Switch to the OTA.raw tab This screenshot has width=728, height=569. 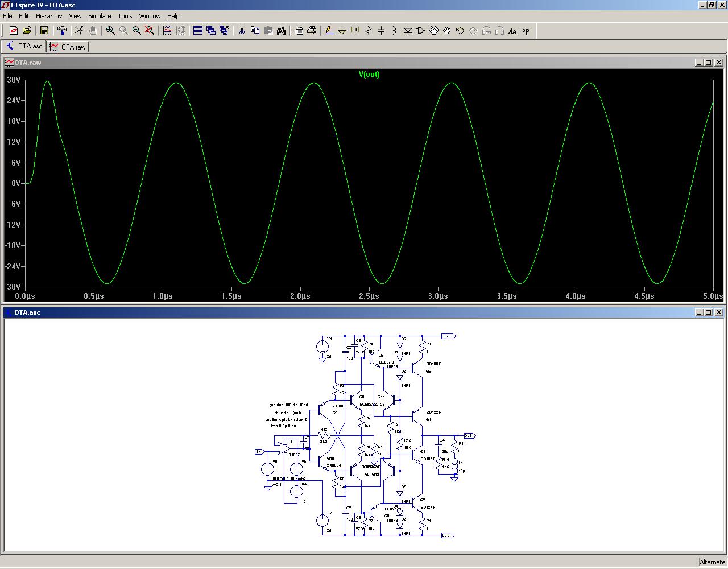(68, 47)
